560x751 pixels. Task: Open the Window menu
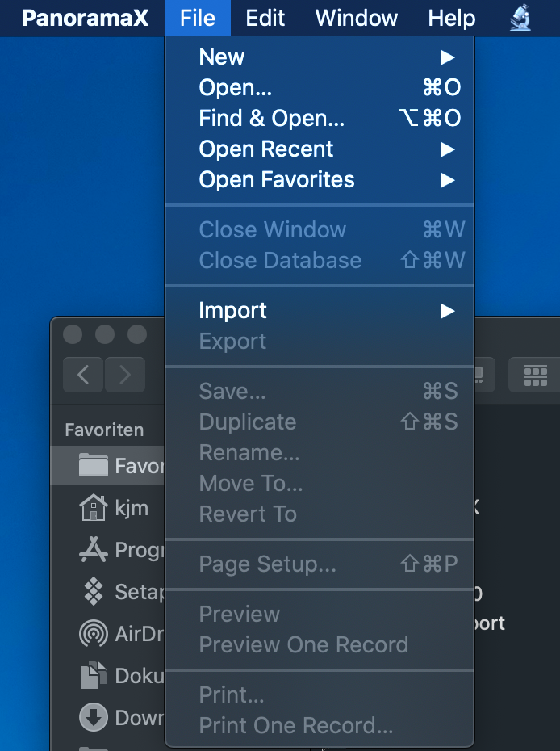click(x=356, y=18)
